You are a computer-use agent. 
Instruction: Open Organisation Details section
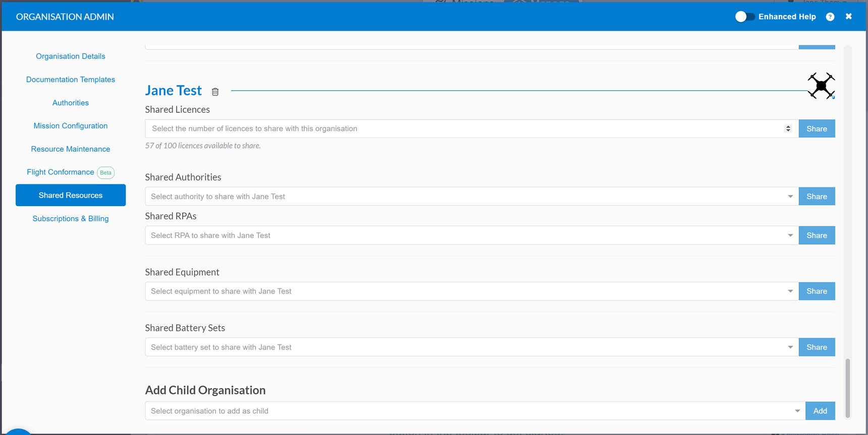coord(71,56)
